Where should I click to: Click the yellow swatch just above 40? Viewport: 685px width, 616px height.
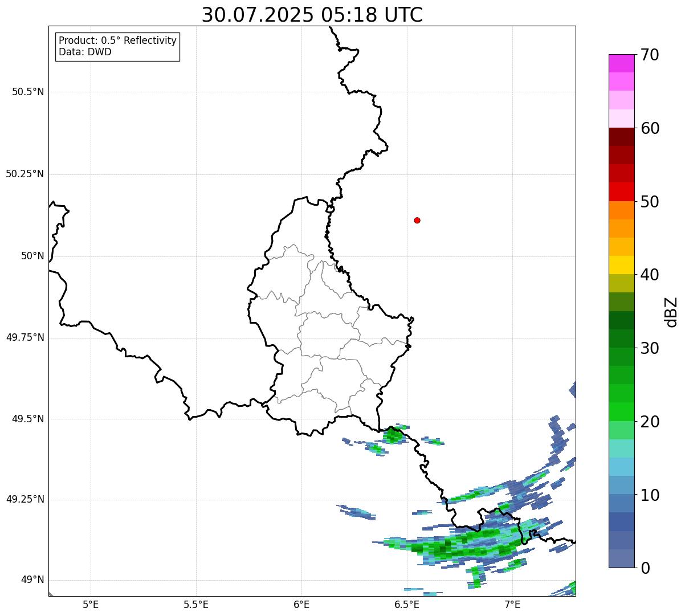(x=621, y=265)
